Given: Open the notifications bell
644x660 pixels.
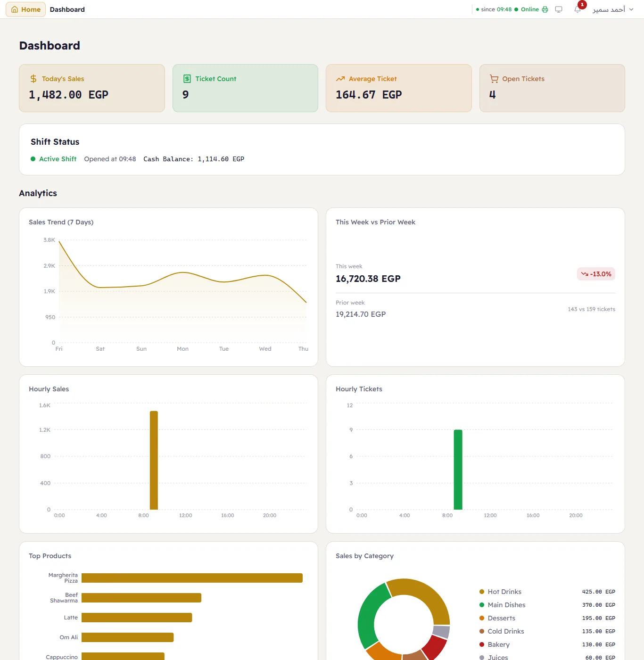Looking at the screenshot, I should (x=578, y=9).
